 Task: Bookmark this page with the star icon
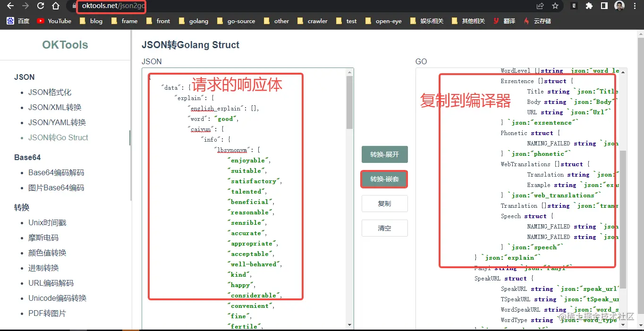click(x=555, y=6)
